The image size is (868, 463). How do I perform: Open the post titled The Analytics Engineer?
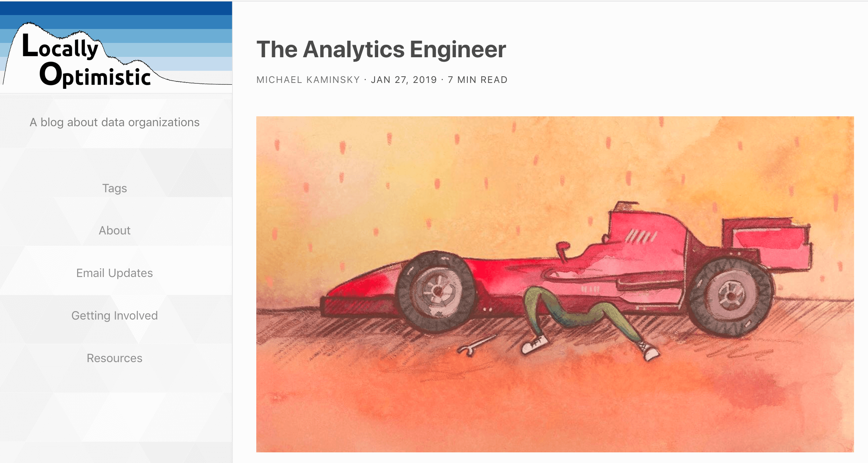(381, 50)
